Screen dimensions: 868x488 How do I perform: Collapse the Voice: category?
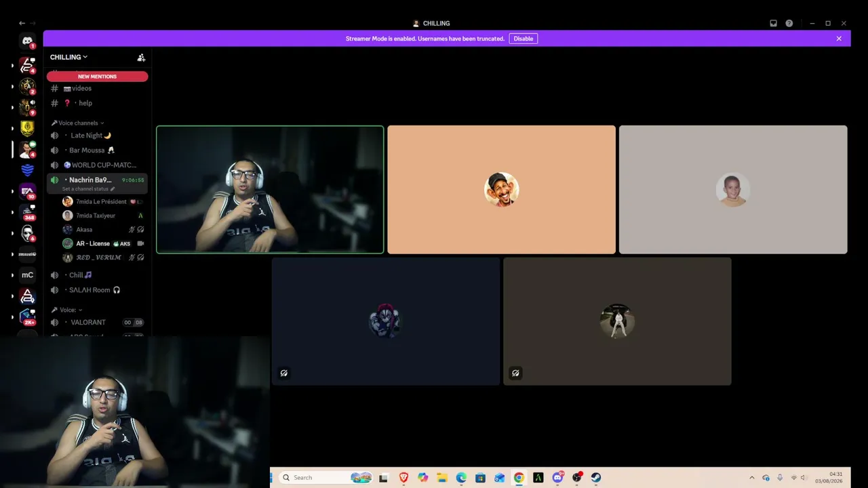[x=67, y=310]
